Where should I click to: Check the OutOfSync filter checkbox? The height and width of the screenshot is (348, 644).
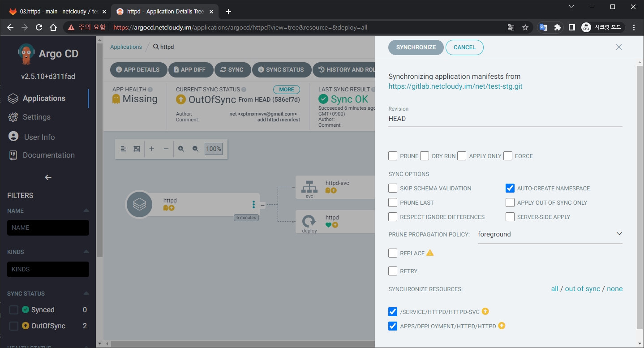[14, 326]
